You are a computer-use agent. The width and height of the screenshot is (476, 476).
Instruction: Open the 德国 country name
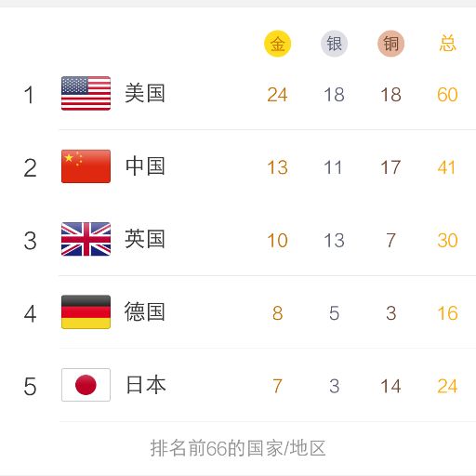pos(145,312)
